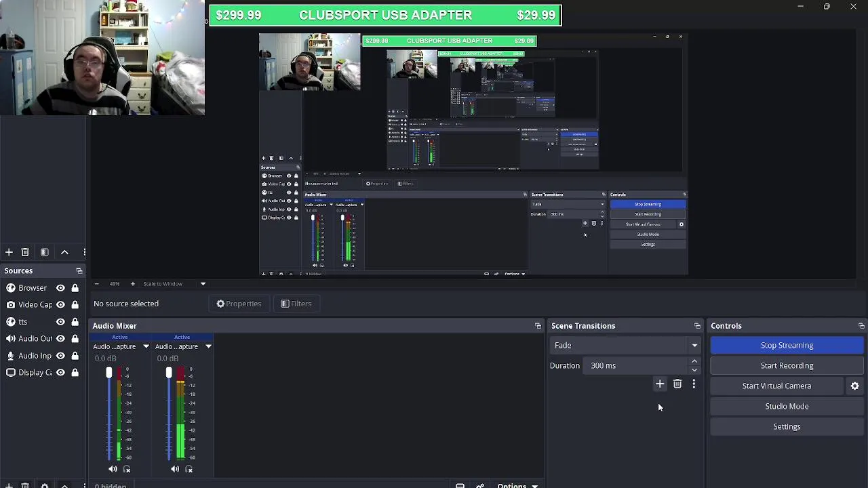Select the Display Capture source row
The height and width of the screenshot is (488, 868).
[42, 373]
